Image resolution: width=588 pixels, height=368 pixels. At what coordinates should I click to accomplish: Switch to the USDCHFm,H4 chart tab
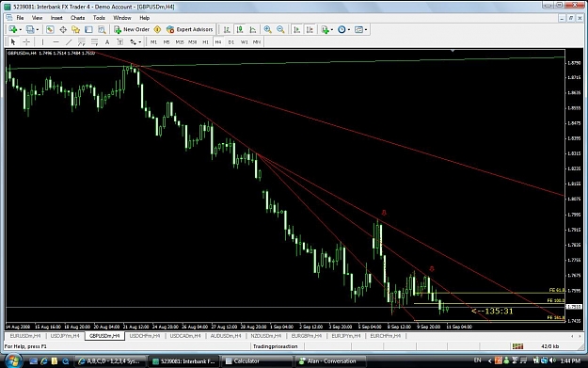pyautogui.click(x=144, y=336)
